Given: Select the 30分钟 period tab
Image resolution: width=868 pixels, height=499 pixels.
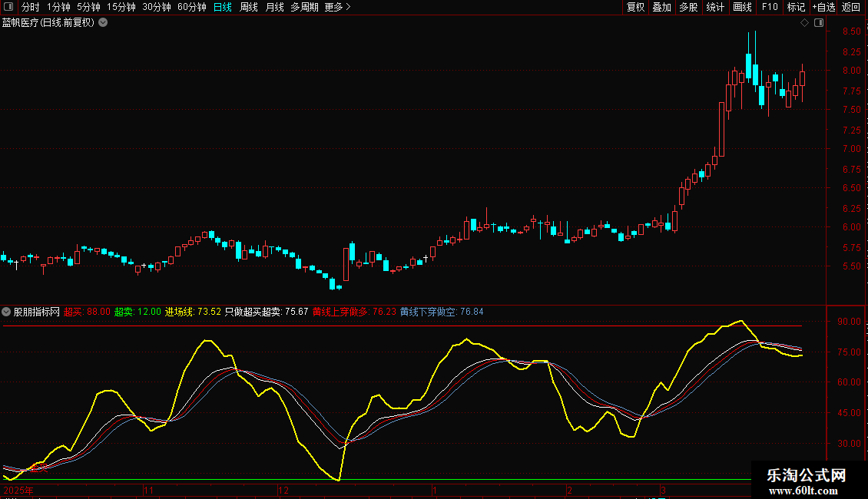Looking at the screenshot, I should (156, 7).
